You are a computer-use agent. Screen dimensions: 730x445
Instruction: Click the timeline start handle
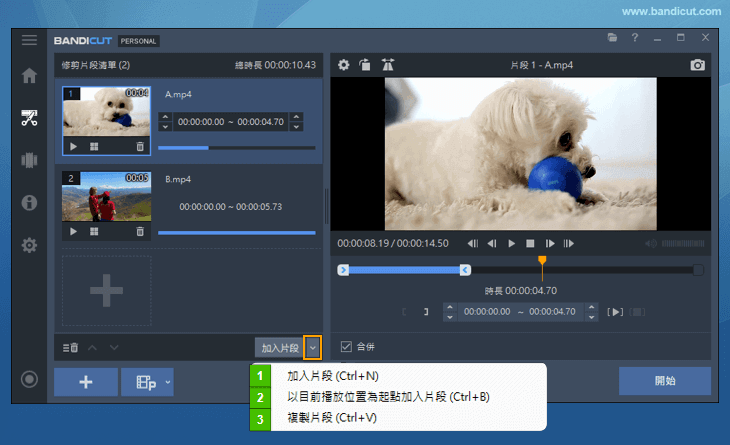[x=343, y=270]
